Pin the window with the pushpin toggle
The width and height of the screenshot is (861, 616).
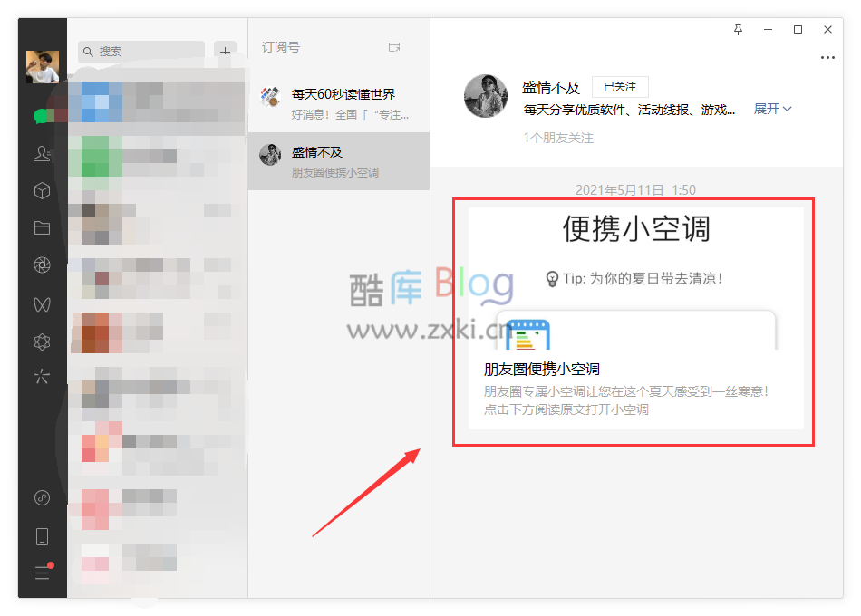point(738,30)
